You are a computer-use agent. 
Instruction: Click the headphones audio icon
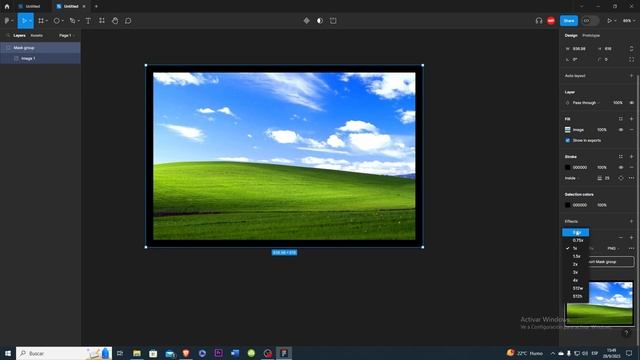pos(539,21)
